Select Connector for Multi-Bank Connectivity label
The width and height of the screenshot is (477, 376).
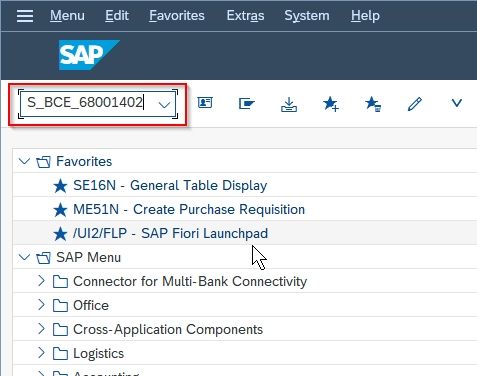click(x=190, y=282)
